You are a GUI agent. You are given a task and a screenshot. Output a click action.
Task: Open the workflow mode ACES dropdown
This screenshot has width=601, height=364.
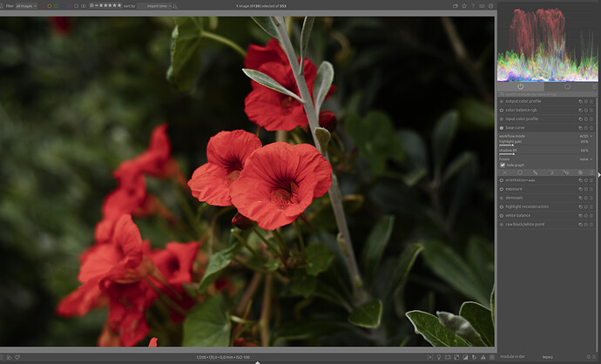pyautogui.click(x=584, y=136)
